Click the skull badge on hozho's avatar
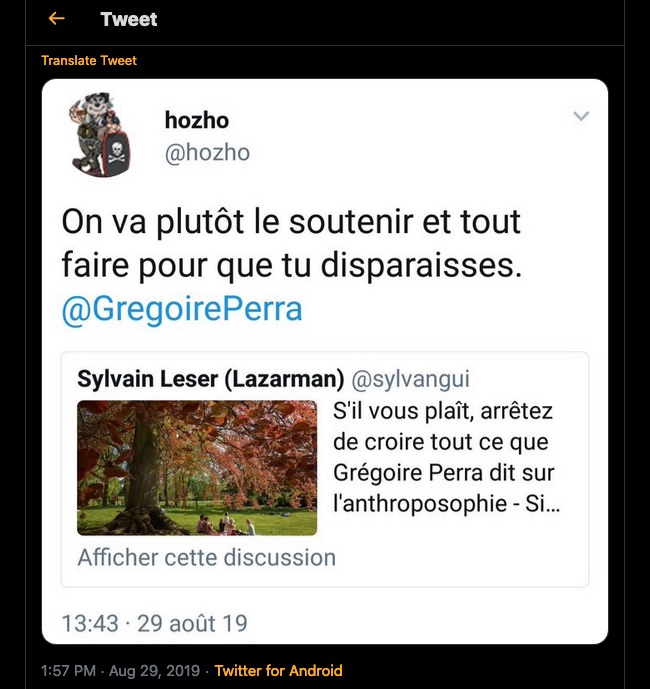The image size is (650, 689). point(116,156)
